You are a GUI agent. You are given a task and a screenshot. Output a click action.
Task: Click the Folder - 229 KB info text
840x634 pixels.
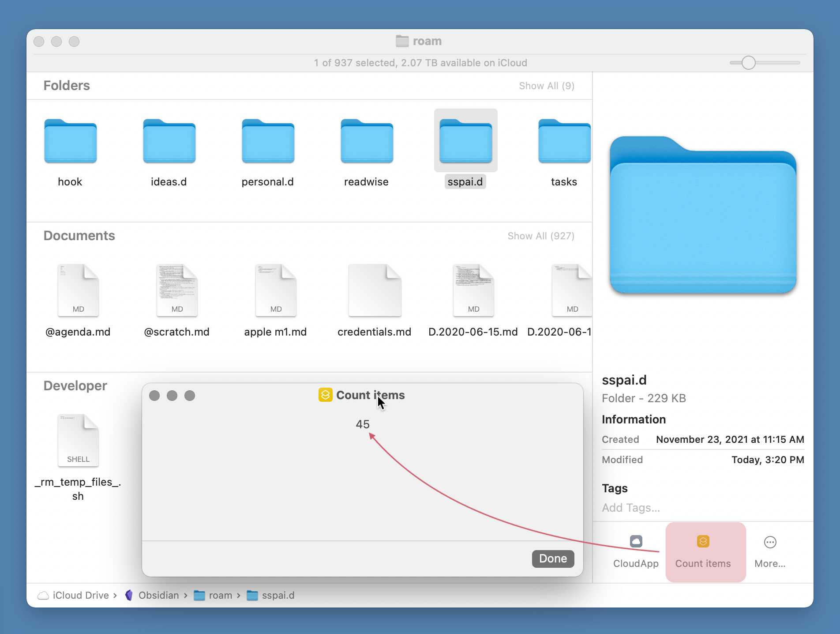[644, 398]
